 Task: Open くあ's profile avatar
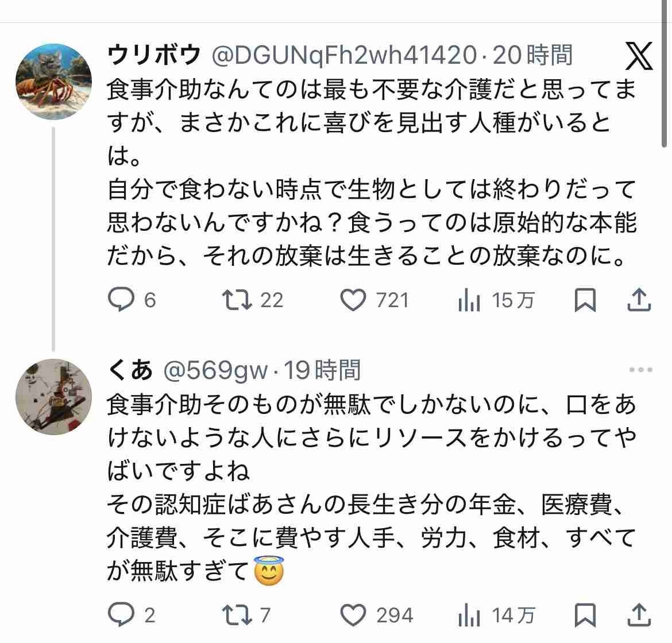tap(53, 397)
